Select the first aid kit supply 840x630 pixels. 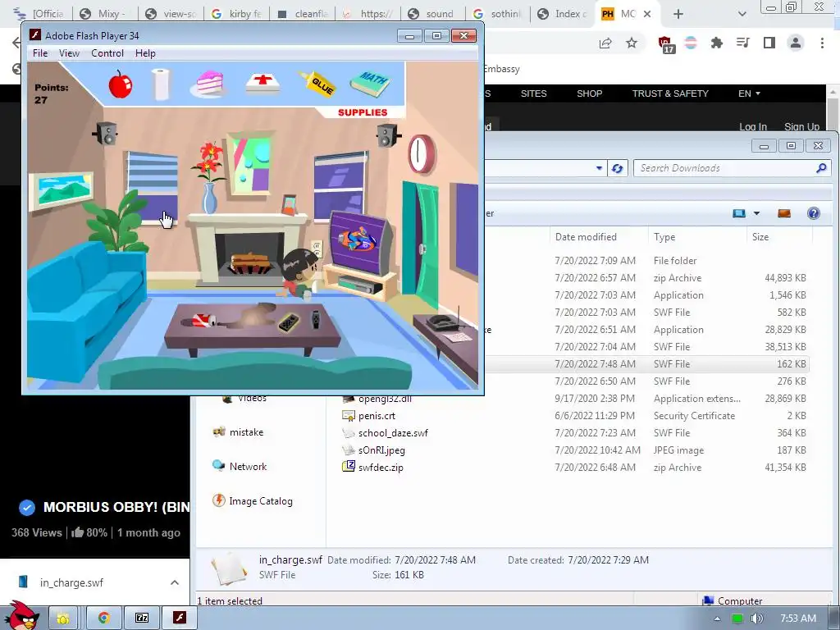[262, 84]
